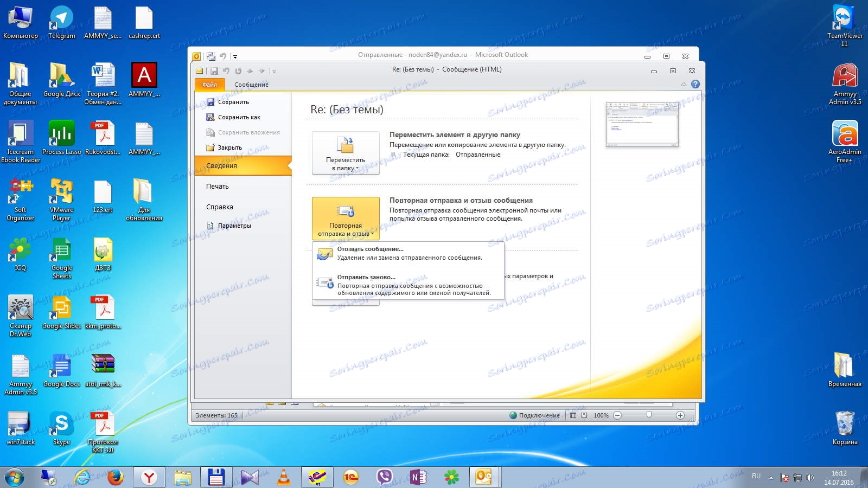
Task: Open AeroAdmin Free+ desktop icon
Action: (x=845, y=142)
